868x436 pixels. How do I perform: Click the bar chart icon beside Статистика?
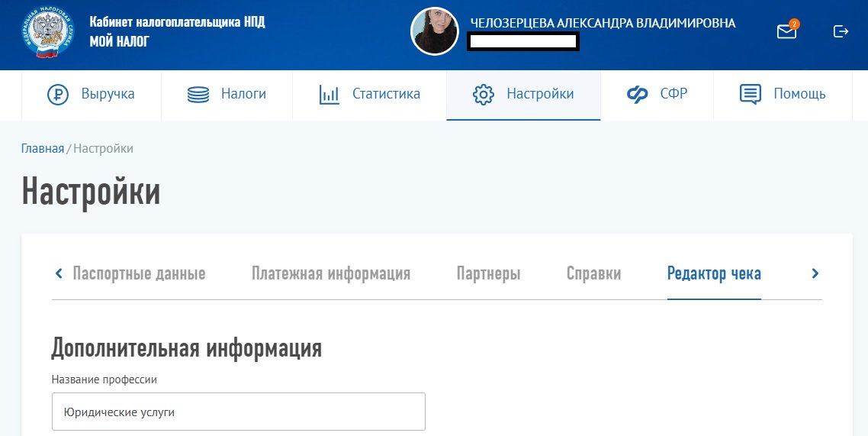pos(329,94)
